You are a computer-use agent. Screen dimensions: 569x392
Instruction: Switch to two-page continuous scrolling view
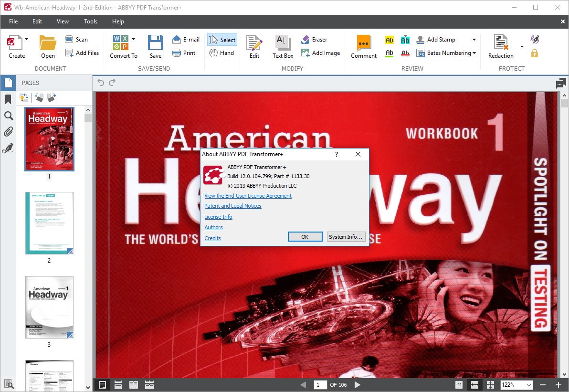pos(149,385)
